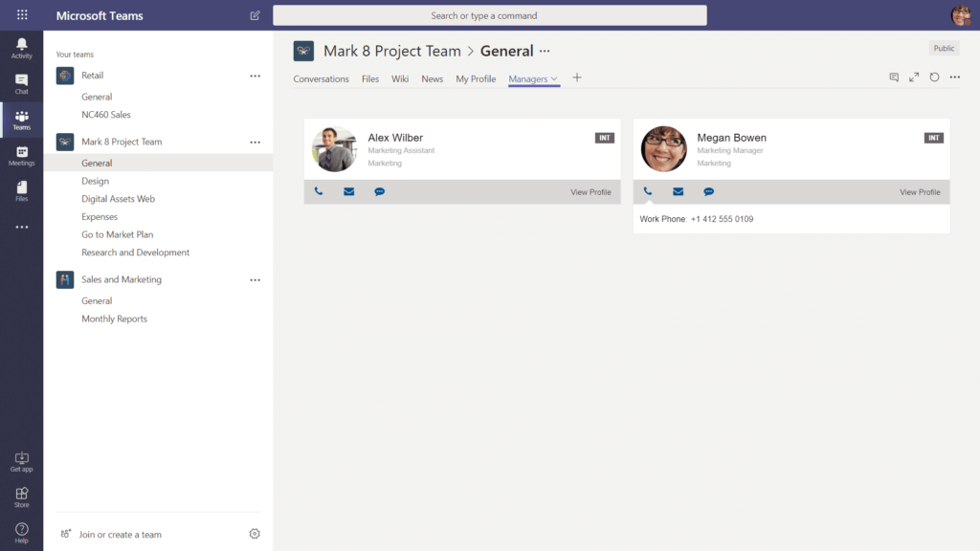Switch to the Conversations tab
The height and width of the screenshot is (551, 980).
tap(322, 78)
